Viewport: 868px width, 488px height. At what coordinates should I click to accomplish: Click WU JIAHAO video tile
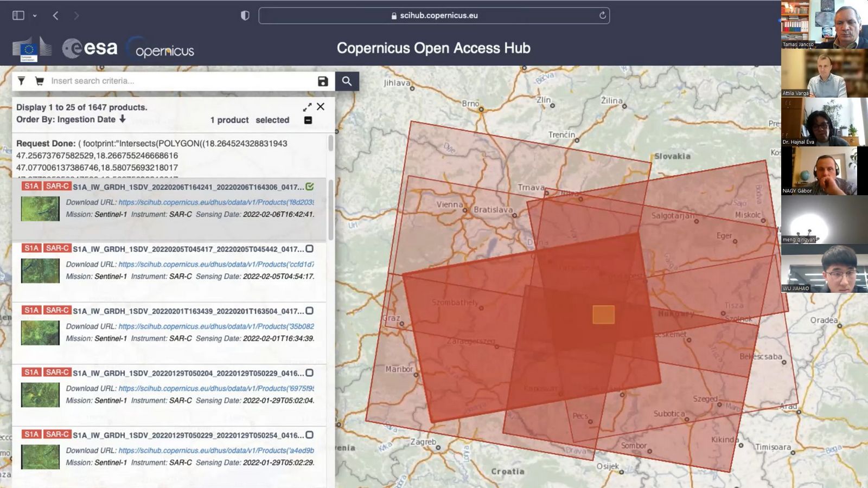[825, 268]
